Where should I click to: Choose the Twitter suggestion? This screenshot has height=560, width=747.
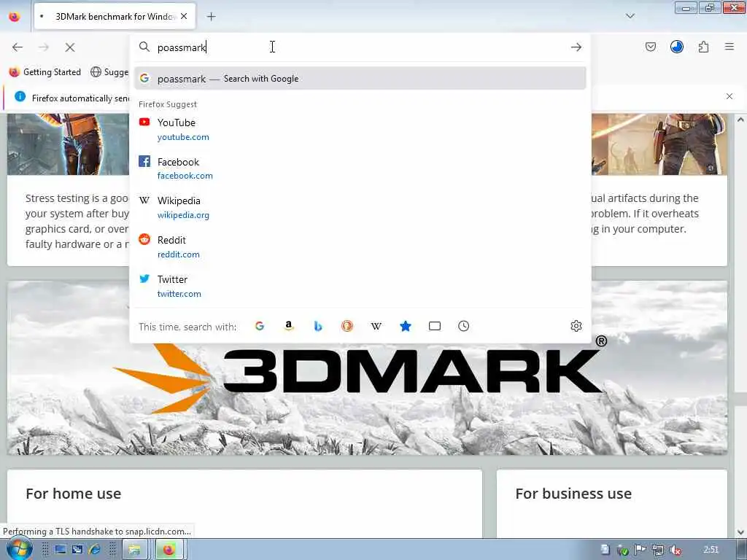(360, 286)
